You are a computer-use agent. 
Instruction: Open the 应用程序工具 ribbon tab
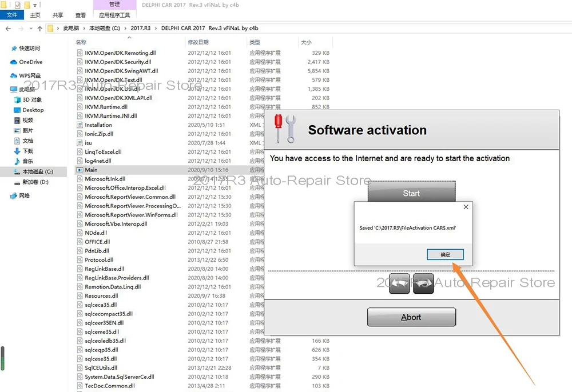(x=114, y=15)
